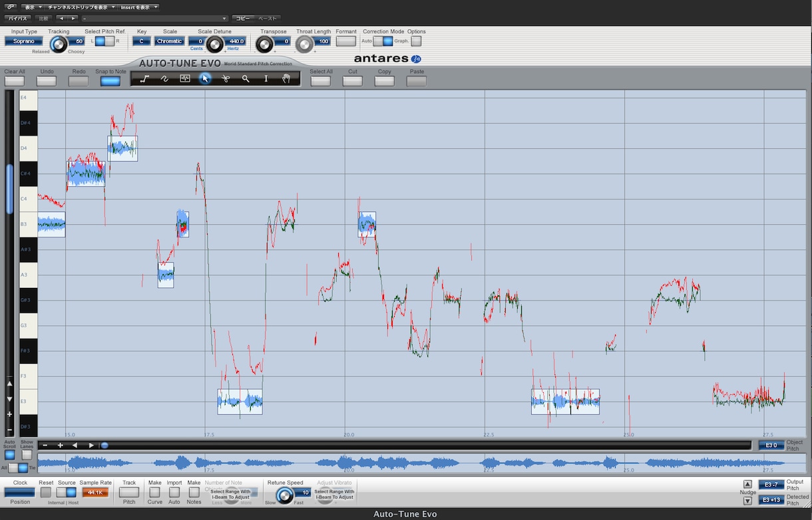Open the Key C dropdown
812x520 pixels.
[x=142, y=41]
